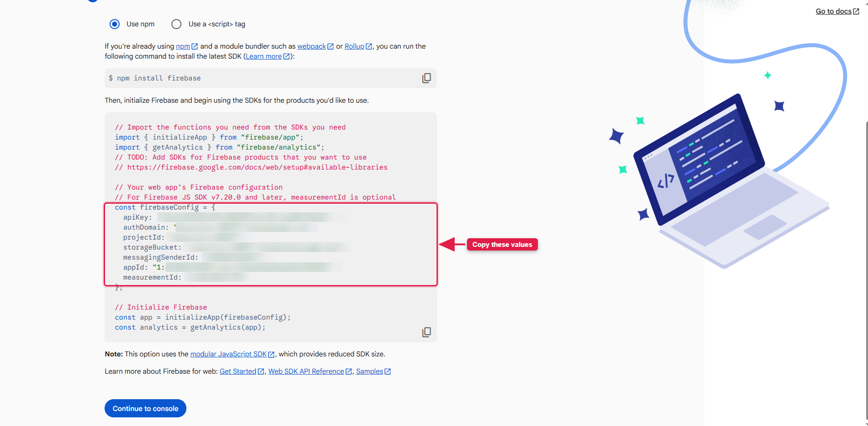
Task: Click the import initializeApp code line
Action: [x=209, y=137]
